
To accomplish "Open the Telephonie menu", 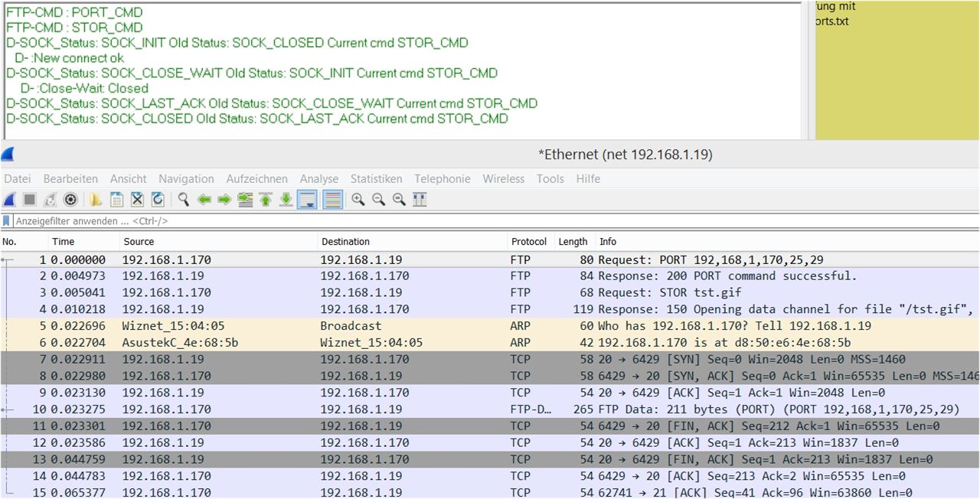I will click(x=443, y=178).
